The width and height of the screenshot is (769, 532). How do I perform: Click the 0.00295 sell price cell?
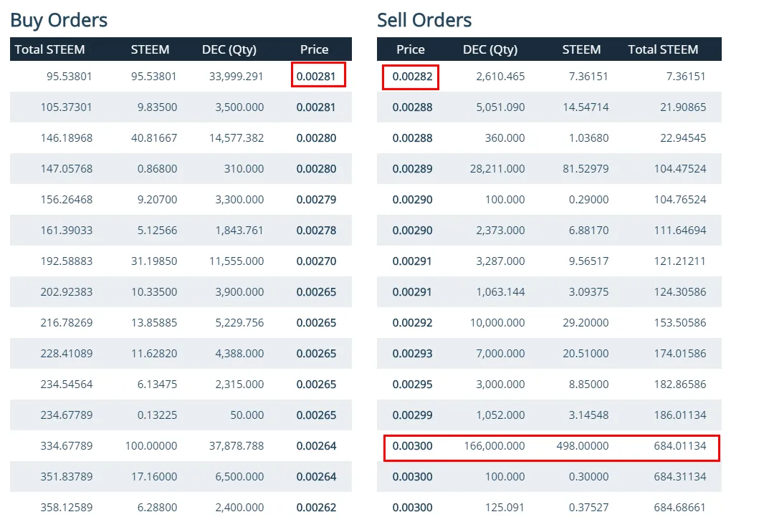coord(412,385)
